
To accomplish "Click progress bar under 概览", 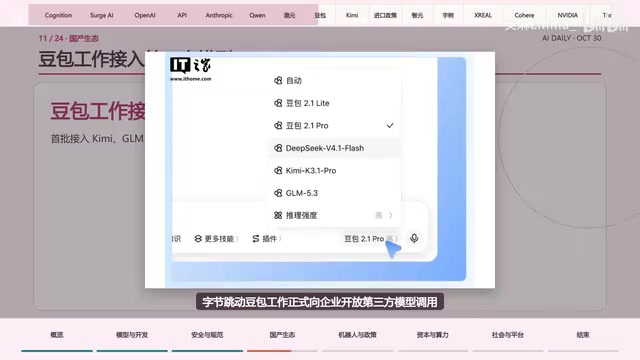I will click(57, 351).
